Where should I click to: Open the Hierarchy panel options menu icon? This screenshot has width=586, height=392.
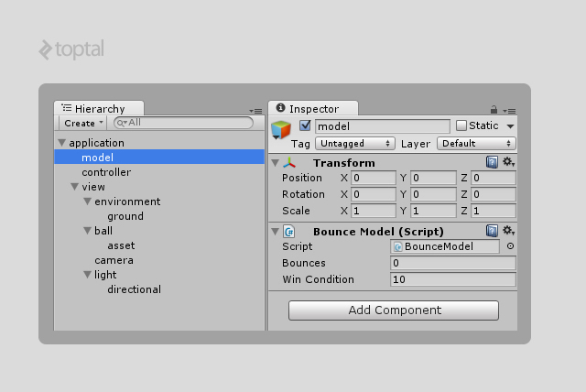coord(256,110)
